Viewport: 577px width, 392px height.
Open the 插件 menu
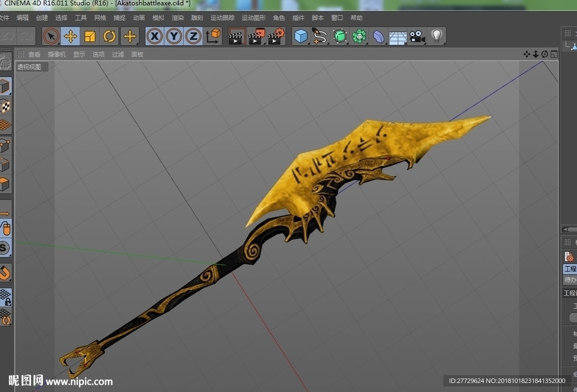(x=298, y=17)
